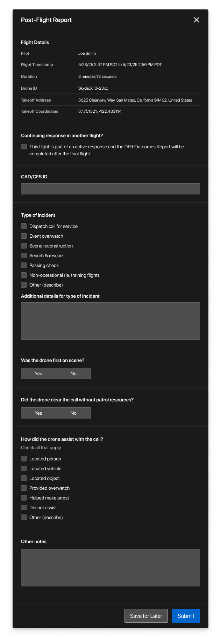The width and height of the screenshot is (221, 644).
Task: Check Other (describe) under incident type
Action: pyautogui.click(x=24, y=285)
